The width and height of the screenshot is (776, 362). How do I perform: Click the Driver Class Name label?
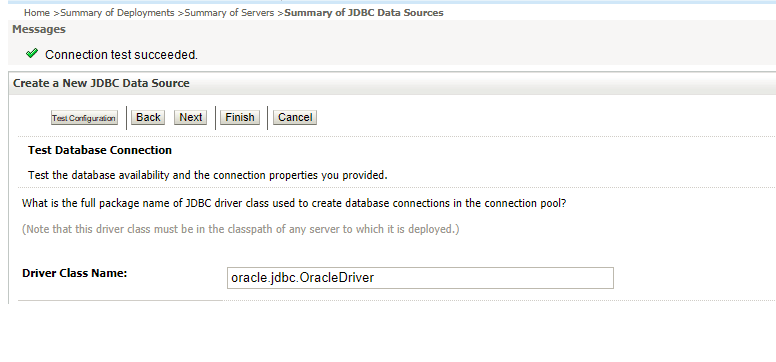[75, 273]
